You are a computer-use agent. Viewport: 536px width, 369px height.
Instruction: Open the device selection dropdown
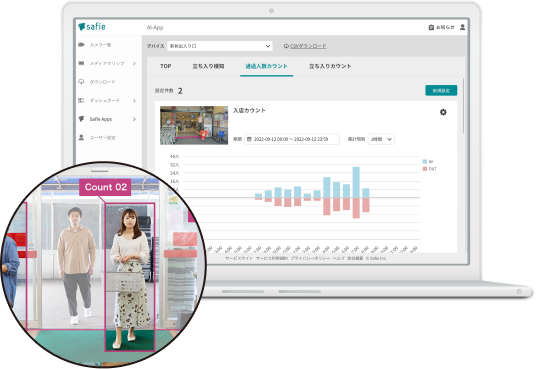click(x=220, y=46)
